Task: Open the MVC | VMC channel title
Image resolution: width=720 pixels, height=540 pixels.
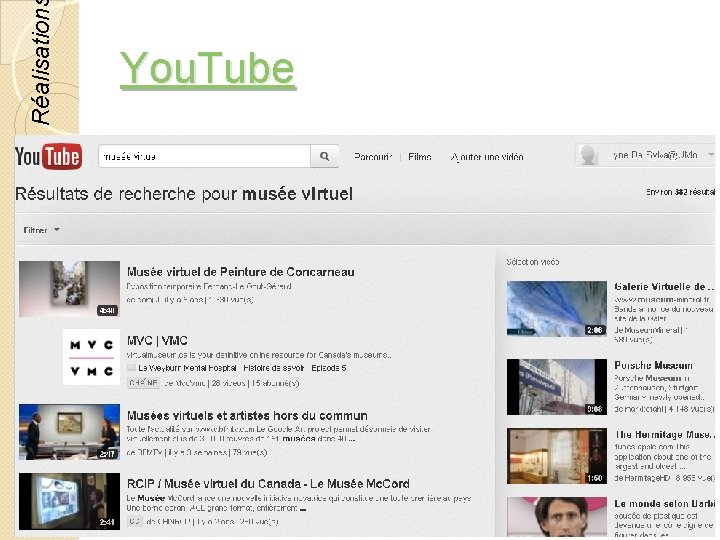Action: 157,341
